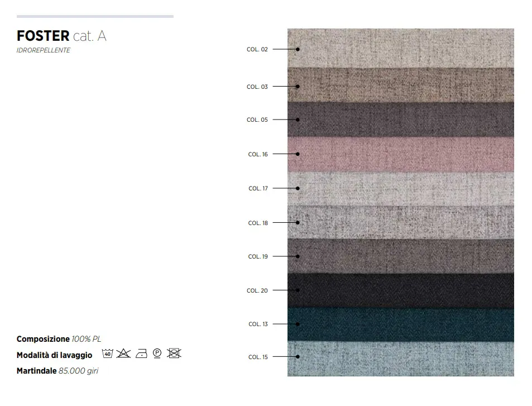The height and width of the screenshot is (406, 532).
Task: Click the Martindale 85.000 giri text
Action: click(57, 371)
